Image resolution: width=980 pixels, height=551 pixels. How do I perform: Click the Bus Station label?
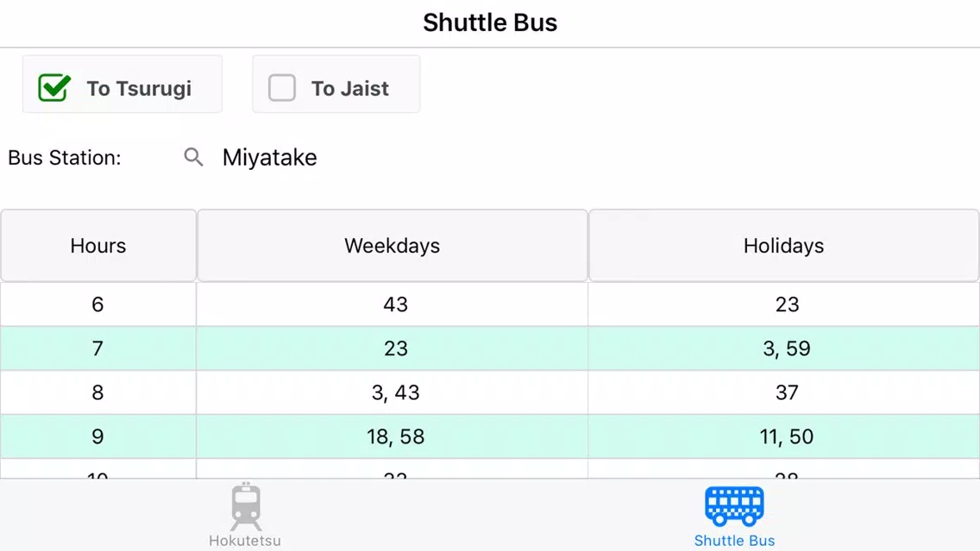65,158
